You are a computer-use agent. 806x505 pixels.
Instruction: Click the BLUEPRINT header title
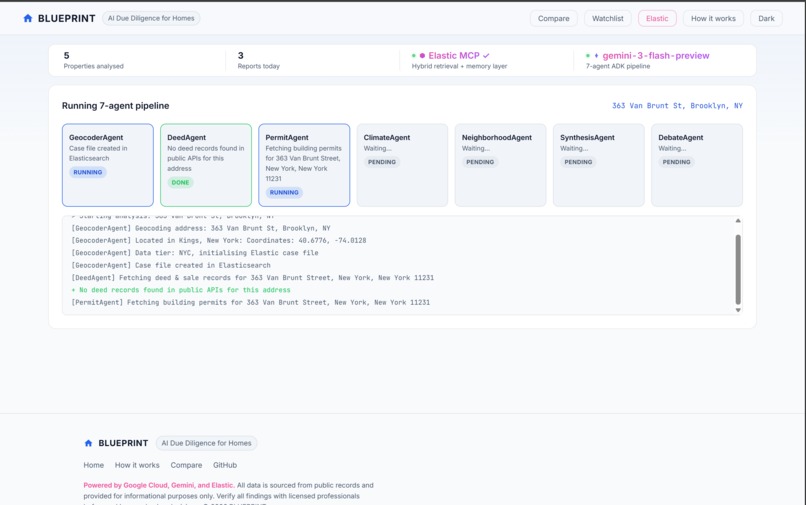tap(67, 19)
